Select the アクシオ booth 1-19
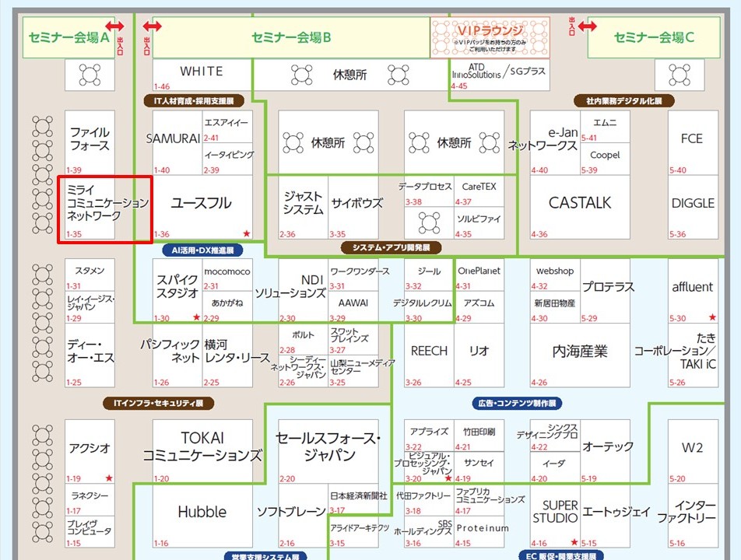 pos(90,451)
